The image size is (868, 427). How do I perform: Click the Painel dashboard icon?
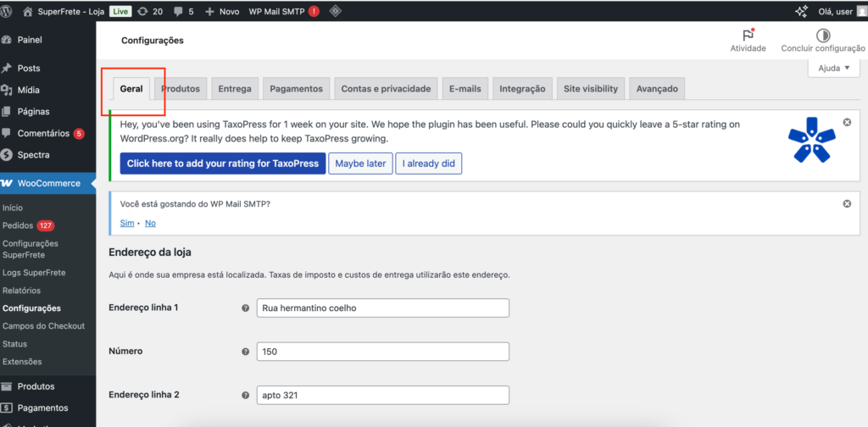point(7,40)
